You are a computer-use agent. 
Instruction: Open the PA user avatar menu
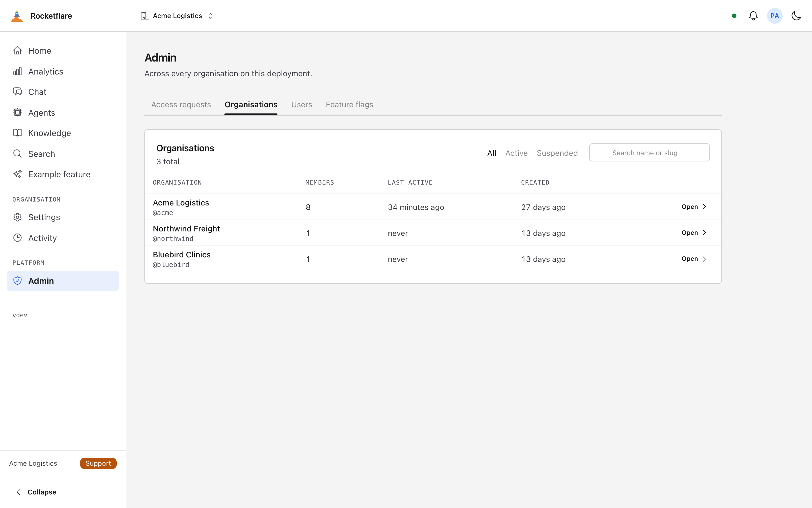(775, 16)
